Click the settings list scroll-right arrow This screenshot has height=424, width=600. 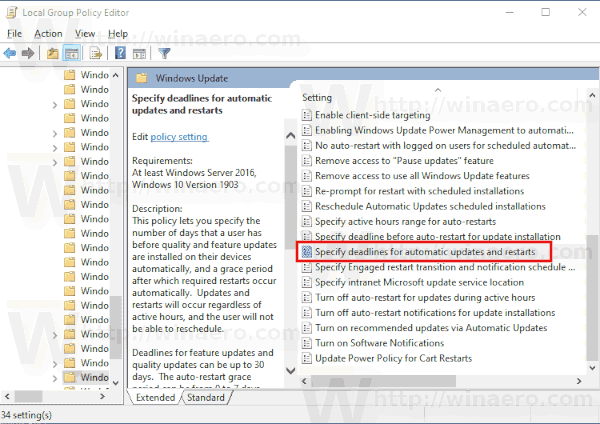click(x=579, y=381)
